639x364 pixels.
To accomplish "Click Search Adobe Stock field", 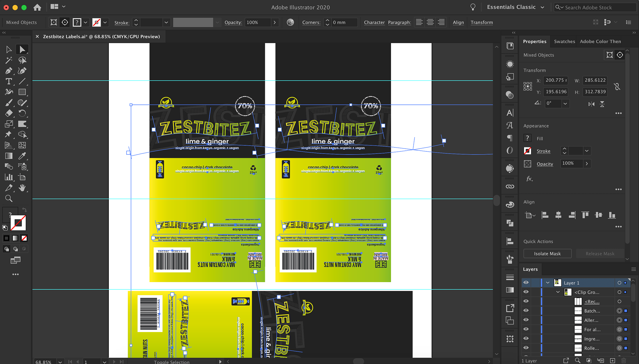I will click(x=595, y=7).
